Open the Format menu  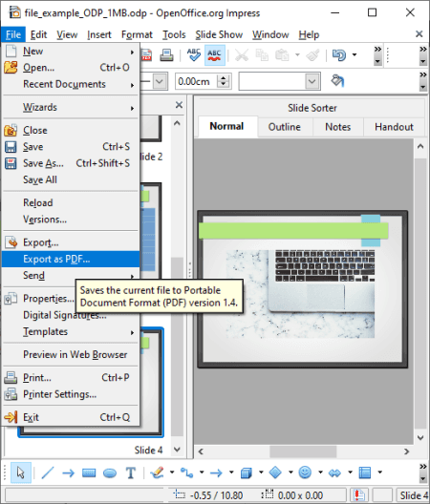click(x=137, y=34)
